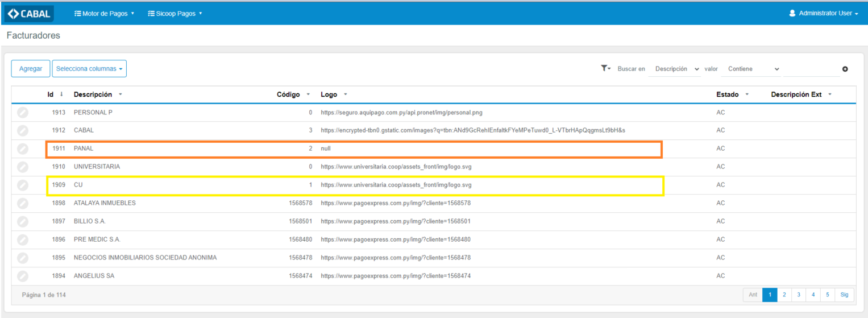Click code 1568501 in BILLIO row

[x=301, y=221]
